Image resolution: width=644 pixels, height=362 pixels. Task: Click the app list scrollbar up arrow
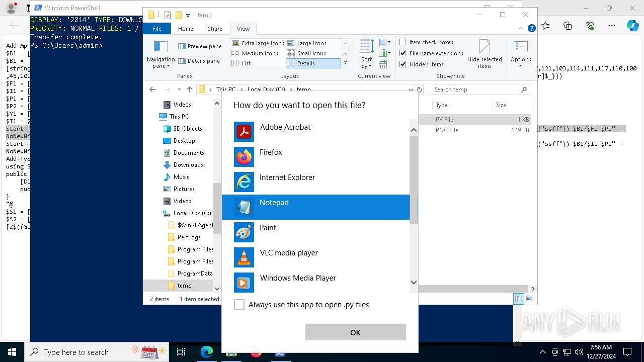coord(414,130)
